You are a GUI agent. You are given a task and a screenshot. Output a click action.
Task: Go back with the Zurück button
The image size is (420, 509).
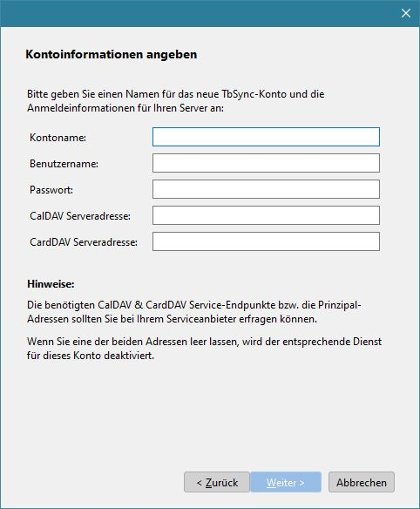(217, 482)
